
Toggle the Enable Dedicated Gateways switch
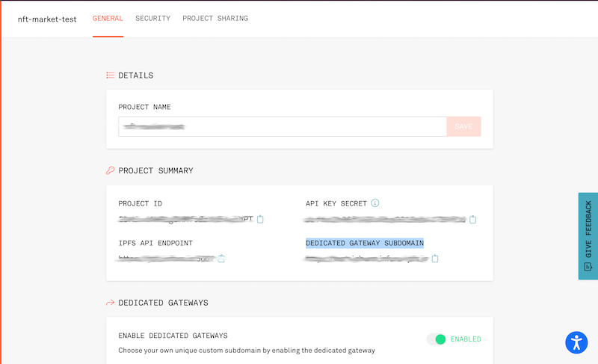pos(437,339)
